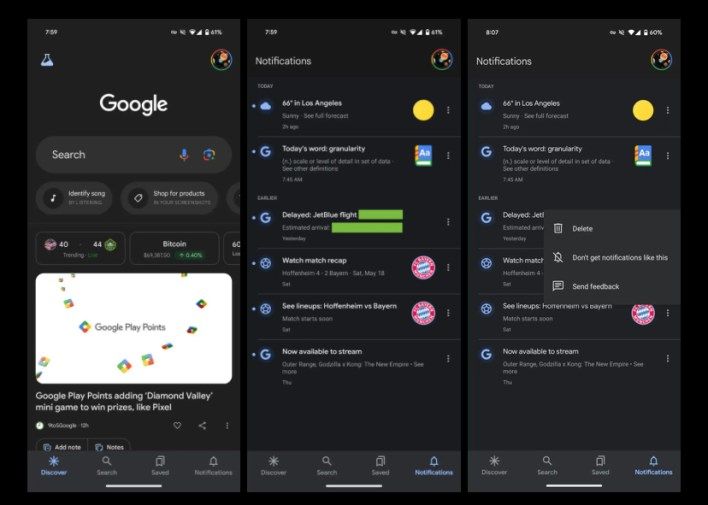The image size is (708, 505).
Task: Share the Play Points article
Action: point(202,426)
